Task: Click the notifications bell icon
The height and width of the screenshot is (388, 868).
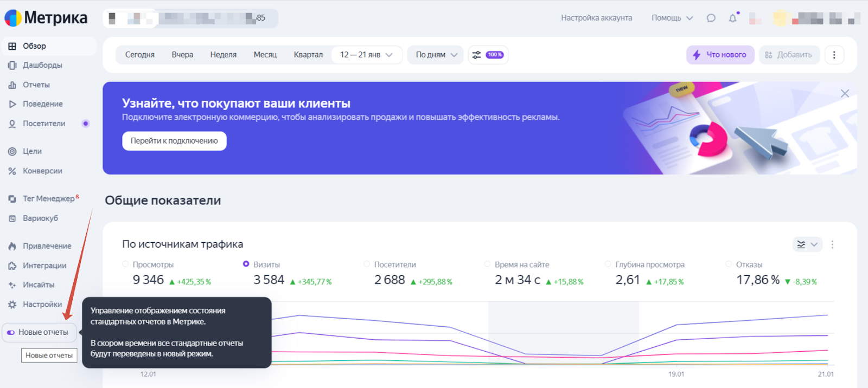Action: 732,18
